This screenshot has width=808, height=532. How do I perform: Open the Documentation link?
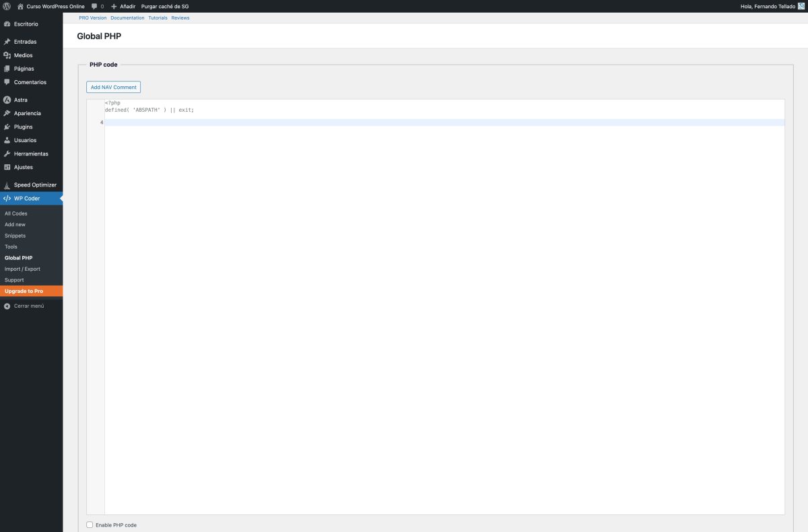(x=127, y=18)
